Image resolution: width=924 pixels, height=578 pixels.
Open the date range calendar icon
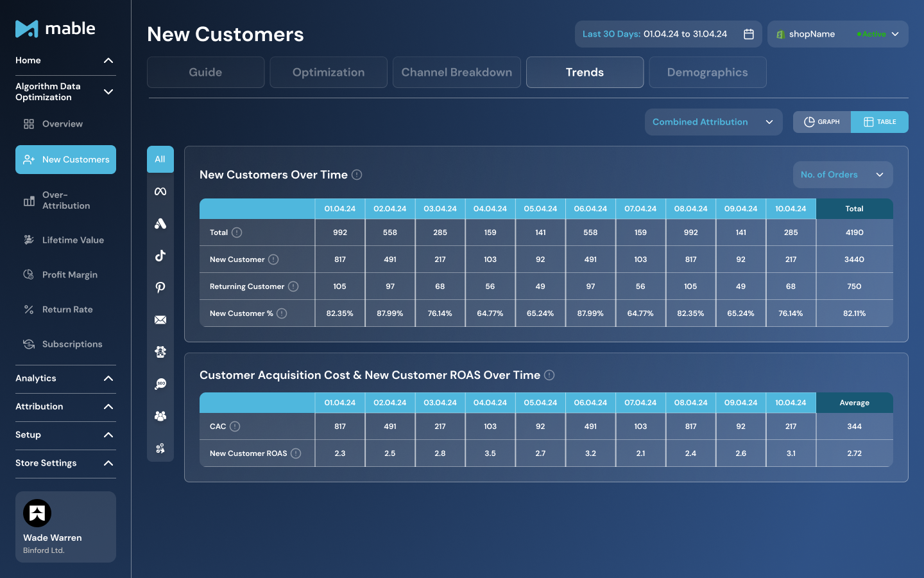pos(749,34)
